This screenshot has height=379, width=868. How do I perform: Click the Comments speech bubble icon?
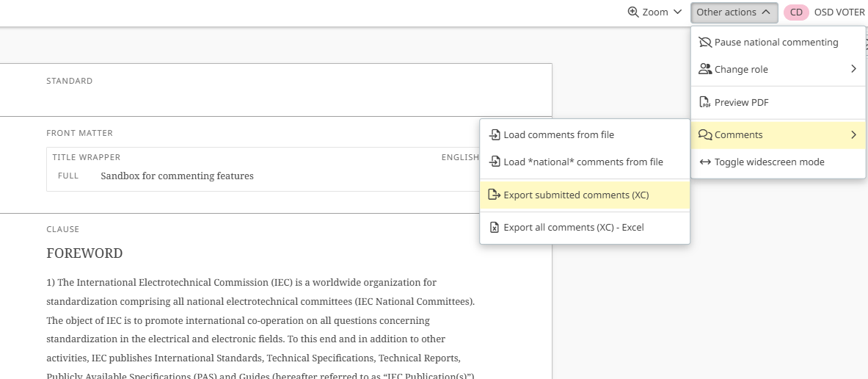[705, 135]
